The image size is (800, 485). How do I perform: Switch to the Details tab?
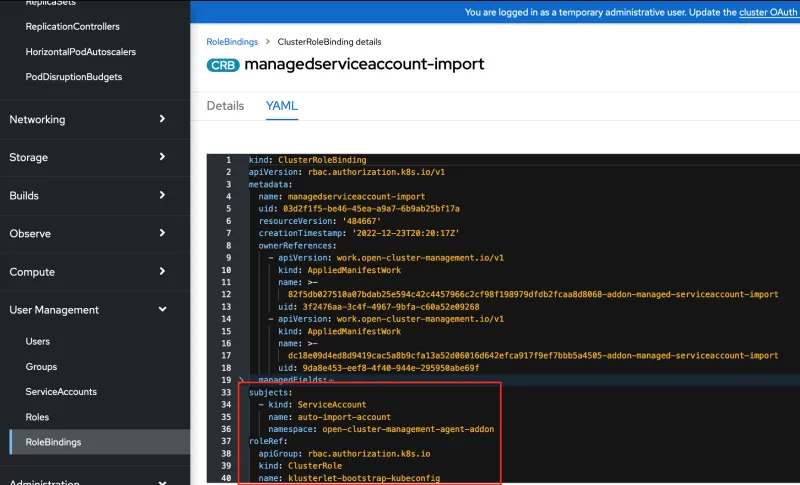[x=225, y=106]
